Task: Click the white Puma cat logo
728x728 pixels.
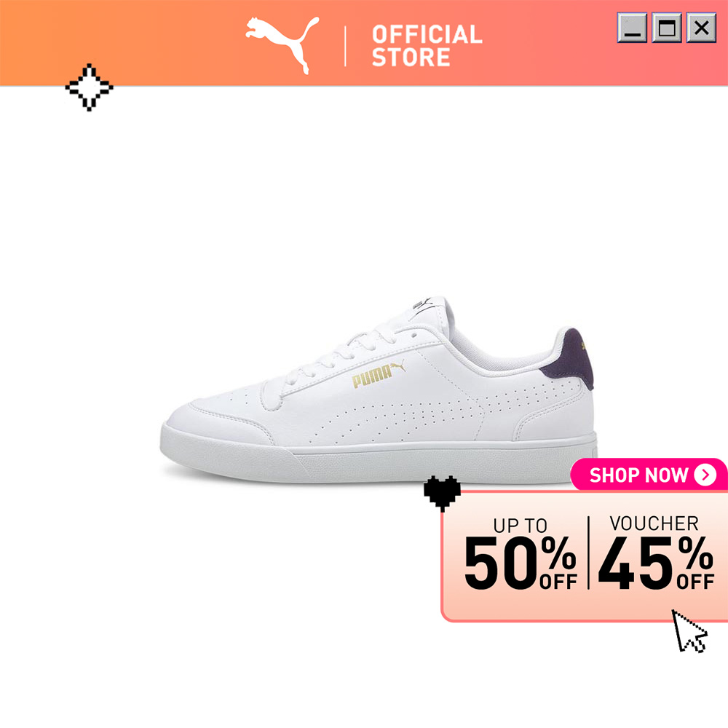Action: [x=282, y=45]
